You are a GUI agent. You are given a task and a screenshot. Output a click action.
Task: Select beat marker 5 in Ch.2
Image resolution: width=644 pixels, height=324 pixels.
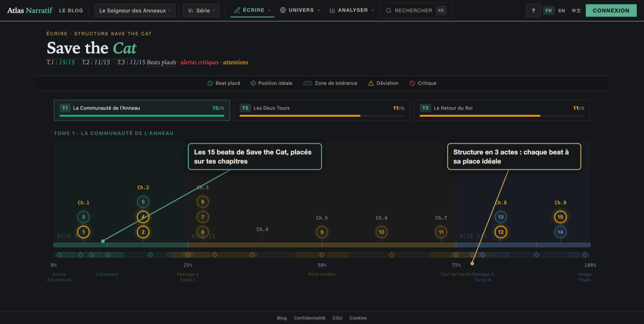(143, 202)
